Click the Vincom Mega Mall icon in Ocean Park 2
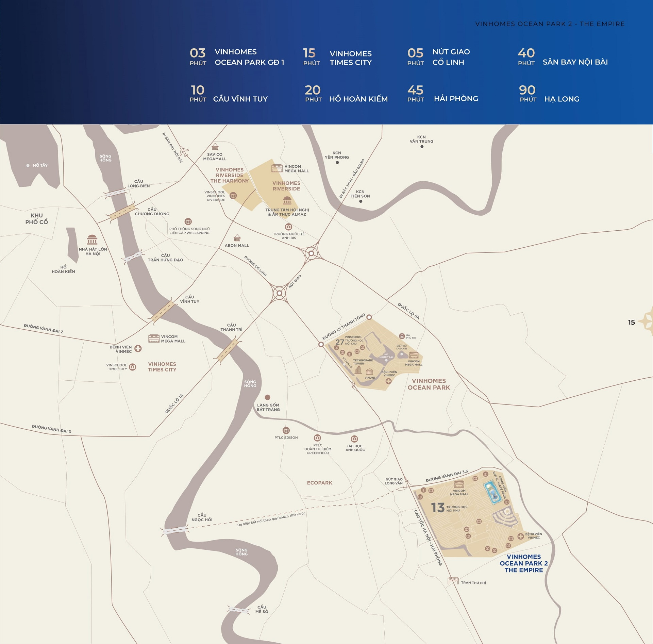 [459, 484]
